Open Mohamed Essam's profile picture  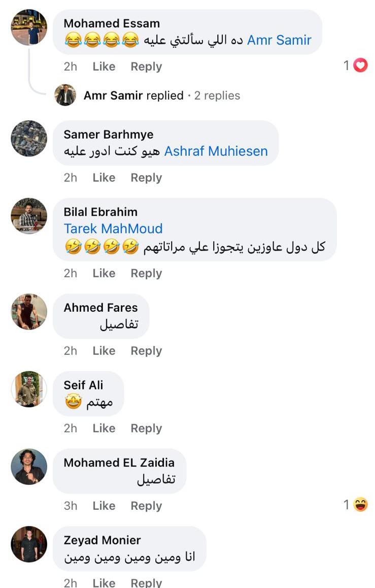[29, 27]
